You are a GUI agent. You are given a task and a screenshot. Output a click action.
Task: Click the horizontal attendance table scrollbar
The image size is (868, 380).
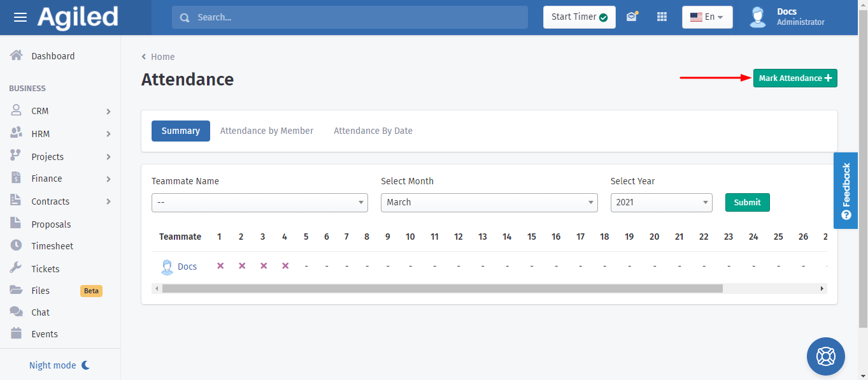click(442, 289)
